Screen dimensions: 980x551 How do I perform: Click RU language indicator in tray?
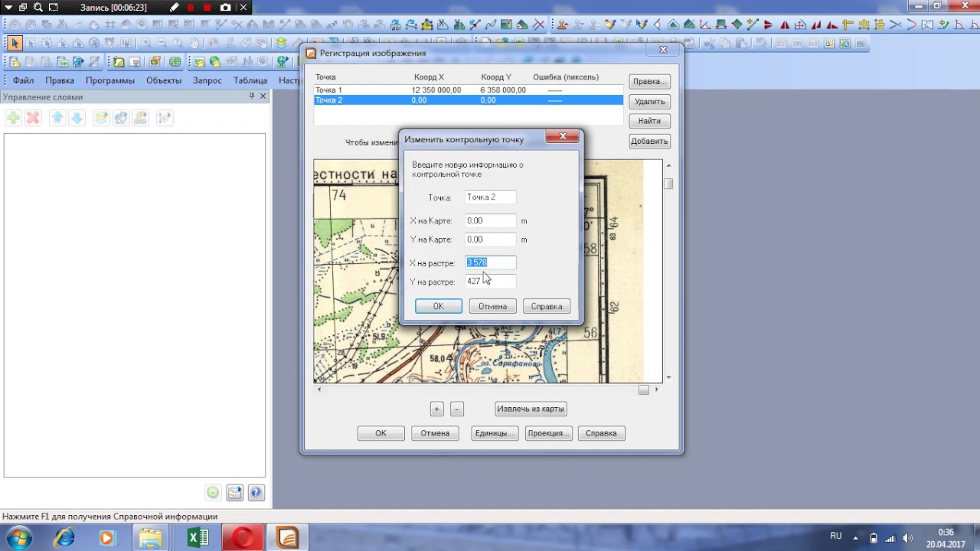(836, 536)
